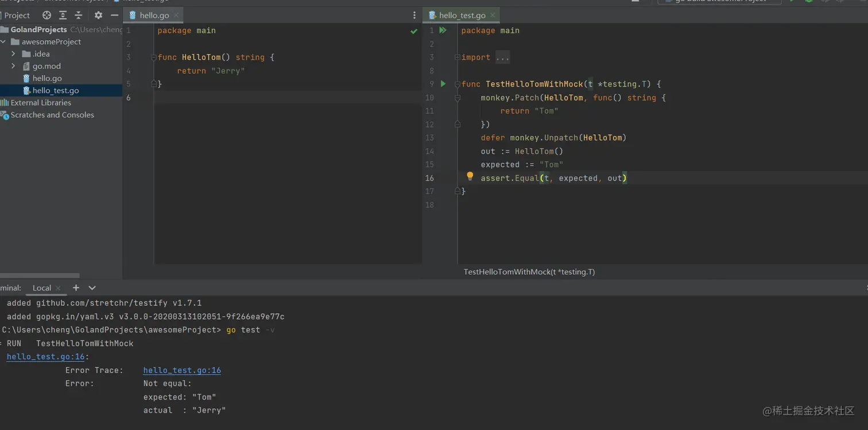This screenshot has height=430, width=868.
Task: Expand the go.mod node
Action: pyautogui.click(x=13, y=66)
